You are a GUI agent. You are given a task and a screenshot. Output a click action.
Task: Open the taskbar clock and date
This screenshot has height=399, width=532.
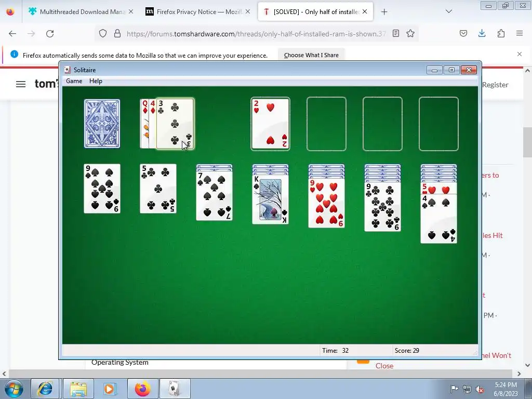coord(506,389)
